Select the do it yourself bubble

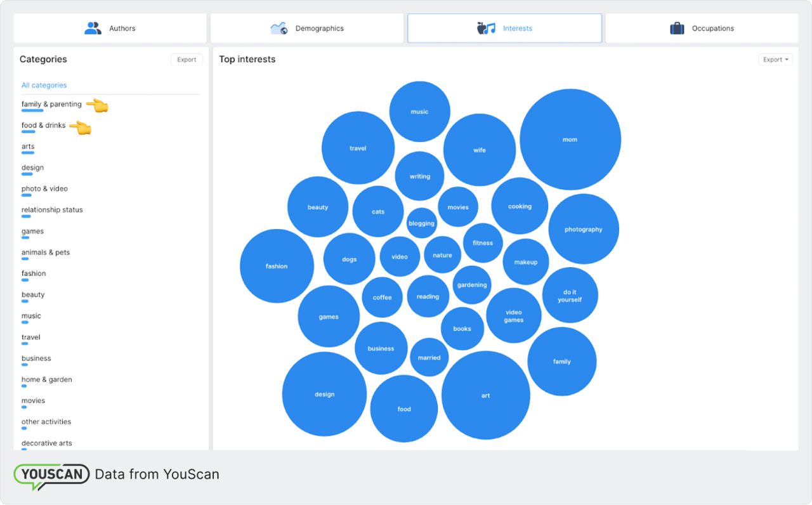pyautogui.click(x=569, y=295)
